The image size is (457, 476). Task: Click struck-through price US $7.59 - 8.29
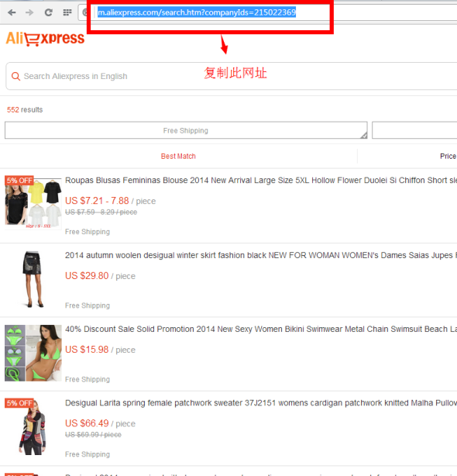click(101, 212)
